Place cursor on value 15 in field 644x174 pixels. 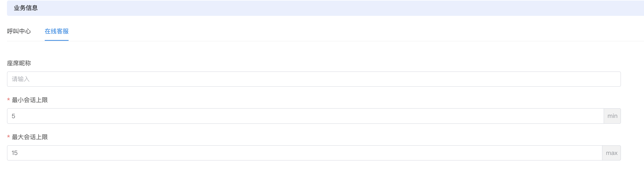coord(14,153)
